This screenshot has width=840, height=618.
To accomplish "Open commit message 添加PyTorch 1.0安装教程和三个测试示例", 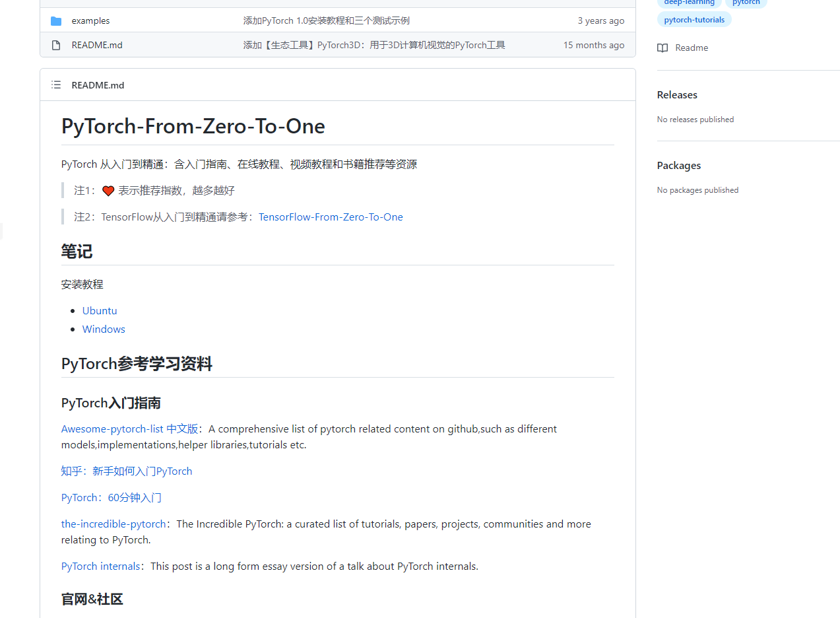I will [x=326, y=21].
